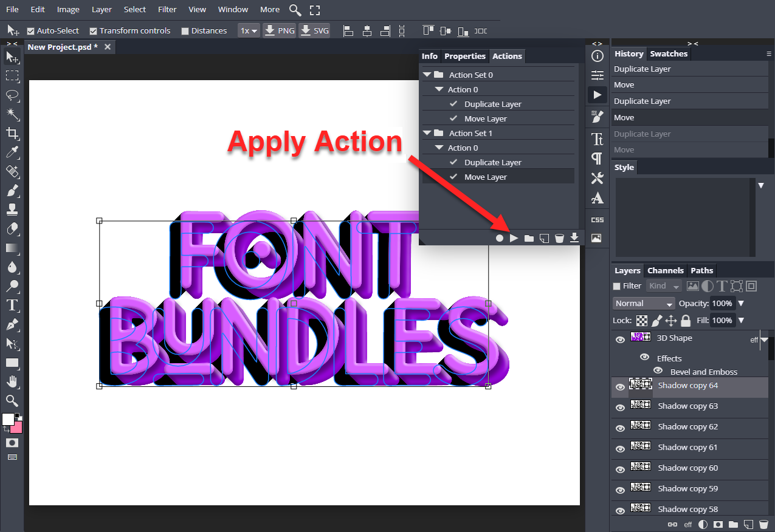Screen dimensions: 775x532
Task: Toggle Quick Mask mode icon
Action: coord(12,443)
